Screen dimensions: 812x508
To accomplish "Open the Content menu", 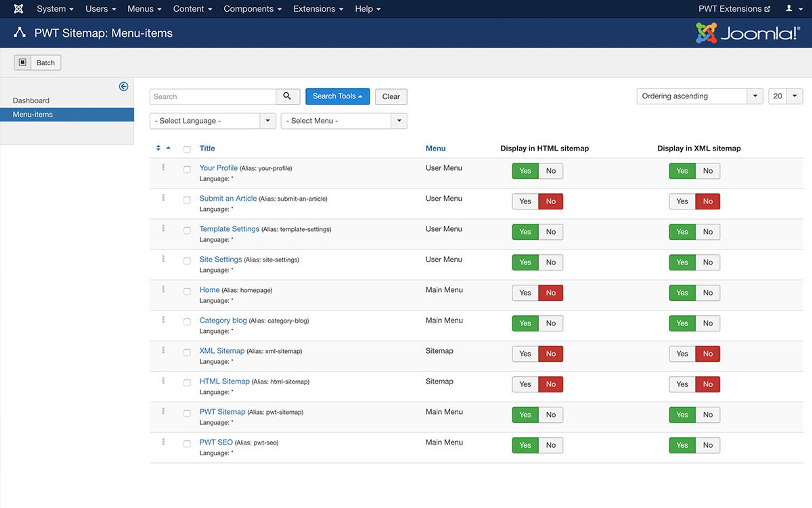I will [x=193, y=9].
